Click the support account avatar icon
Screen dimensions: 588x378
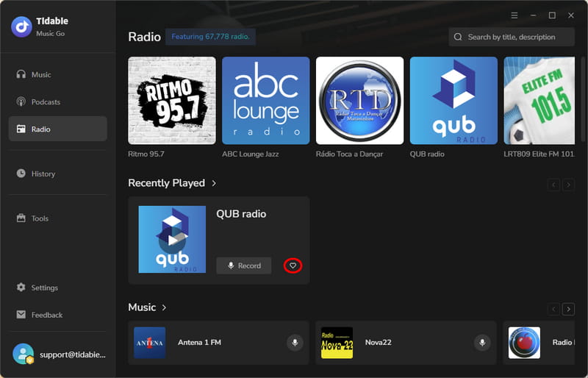24,354
